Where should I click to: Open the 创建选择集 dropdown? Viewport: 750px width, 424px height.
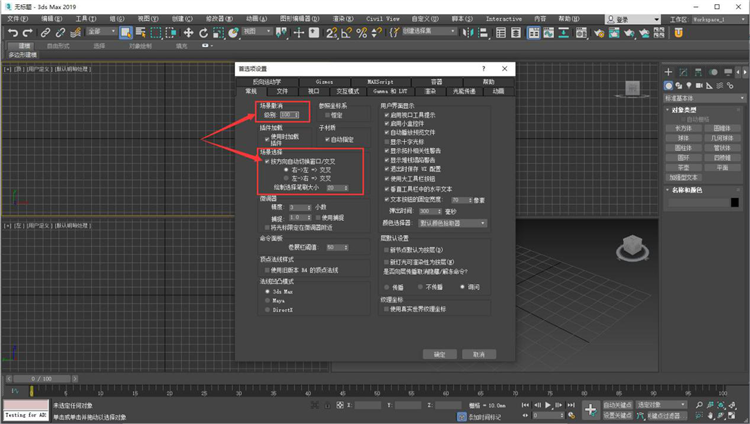coord(429,31)
